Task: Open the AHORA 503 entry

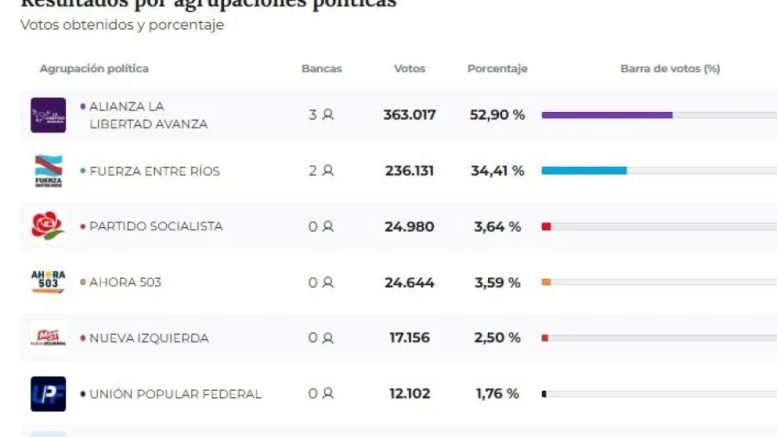Action: tap(125, 283)
